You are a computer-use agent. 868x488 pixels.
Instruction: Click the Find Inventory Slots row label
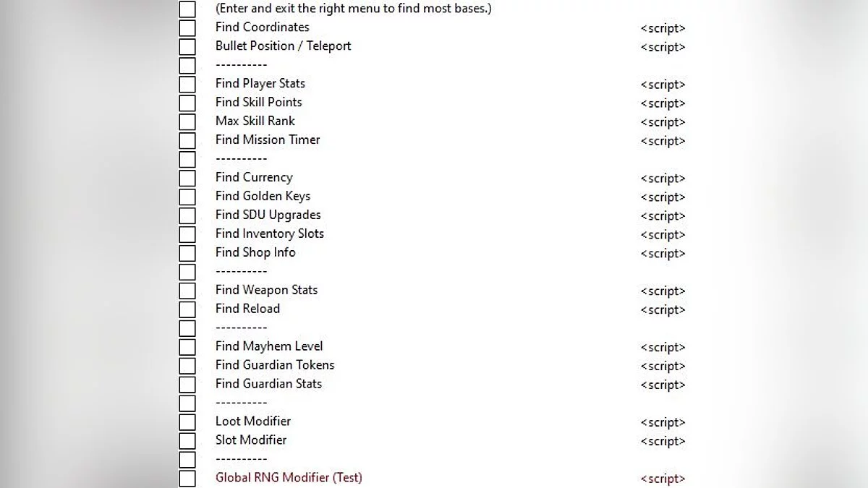tap(269, 234)
